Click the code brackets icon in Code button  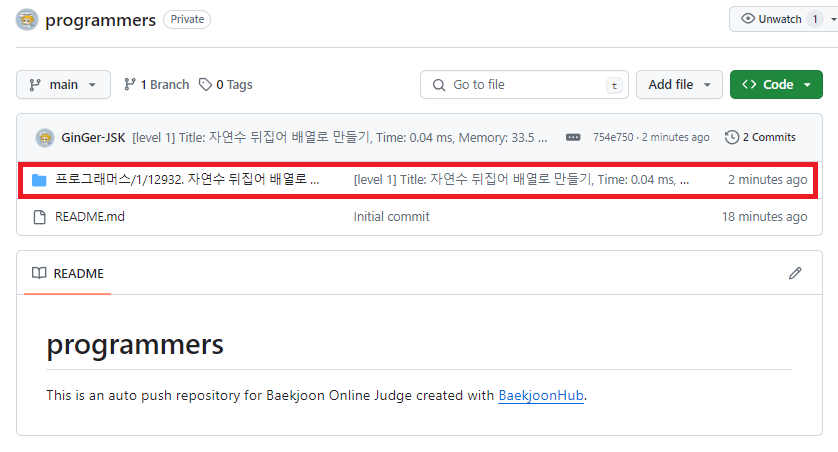click(749, 84)
